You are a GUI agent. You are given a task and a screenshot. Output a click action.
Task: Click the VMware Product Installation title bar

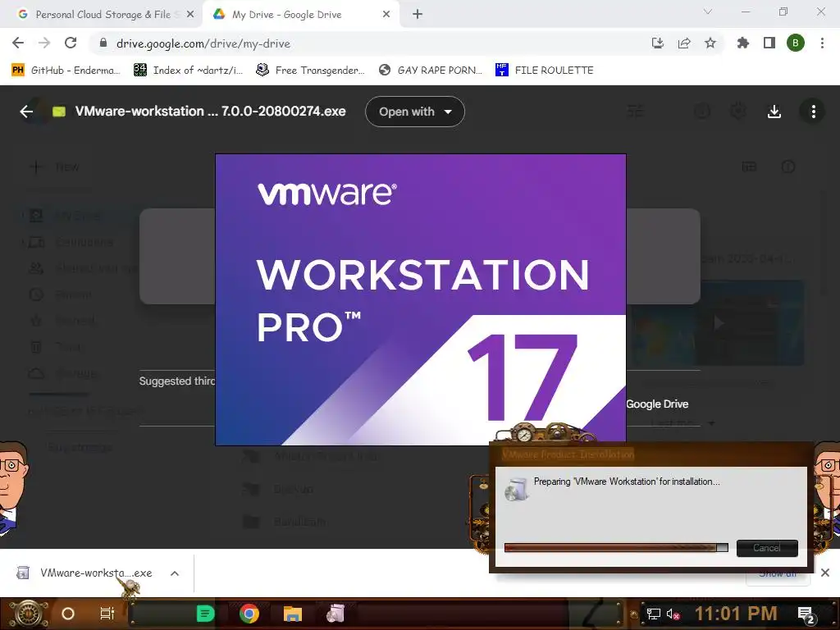pyautogui.click(x=651, y=454)
